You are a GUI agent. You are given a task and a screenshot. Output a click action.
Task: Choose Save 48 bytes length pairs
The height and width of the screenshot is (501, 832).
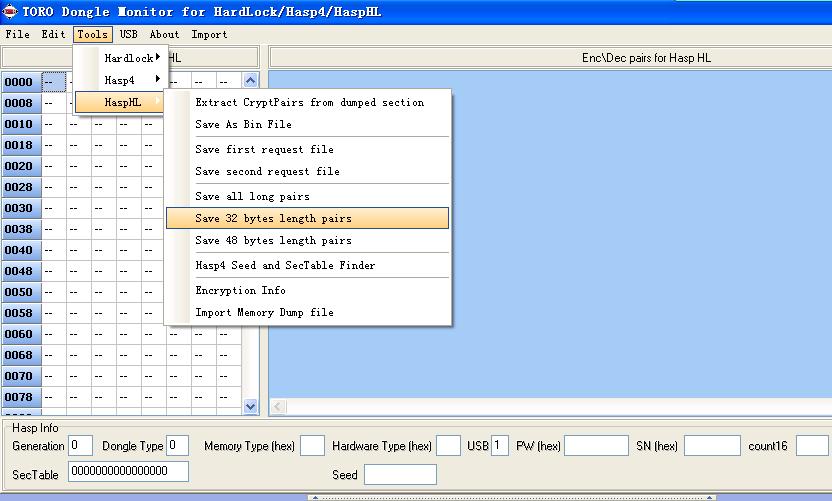[x=308, y=240]
